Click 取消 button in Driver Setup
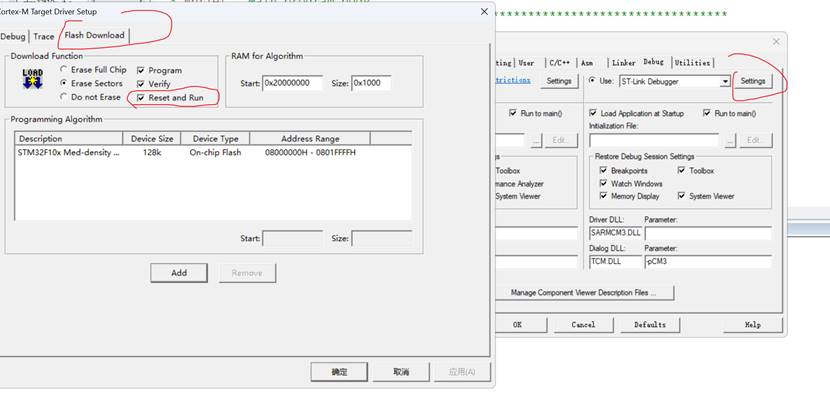The image size is (830, 396). point(402,372)
